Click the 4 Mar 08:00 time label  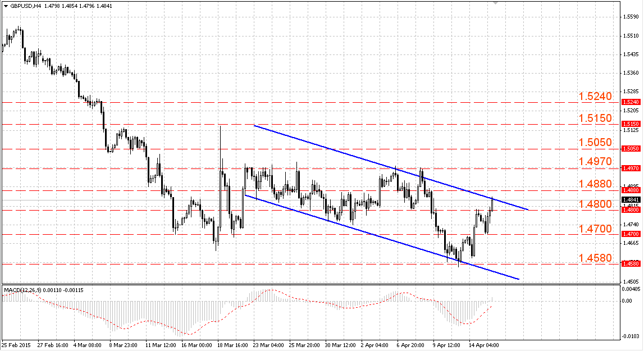[x=88, y=345]
